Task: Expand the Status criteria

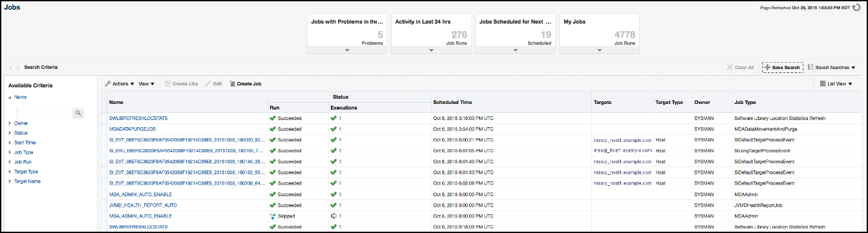Action: 10,132
